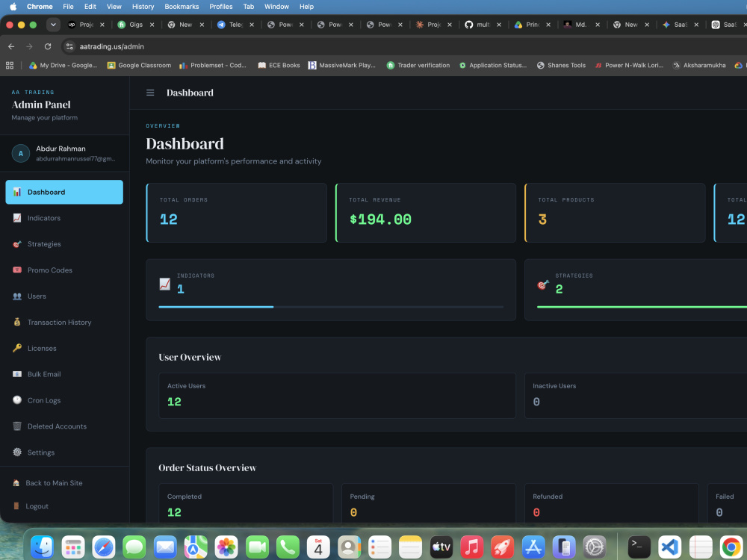
Task: Open Visual Studio Code from the Dock
Action: tap(670, 547)
